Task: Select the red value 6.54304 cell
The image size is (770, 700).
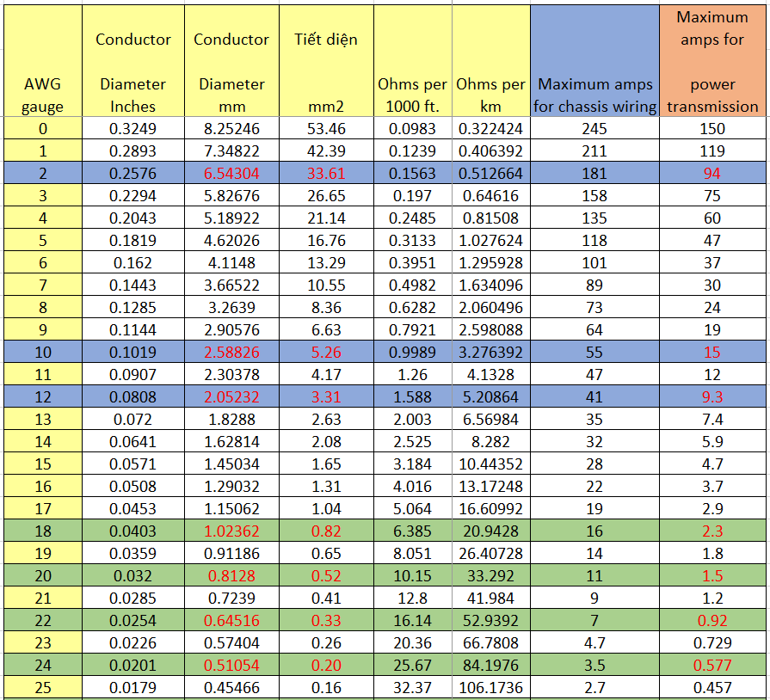Action: click(x=231, y=174)
